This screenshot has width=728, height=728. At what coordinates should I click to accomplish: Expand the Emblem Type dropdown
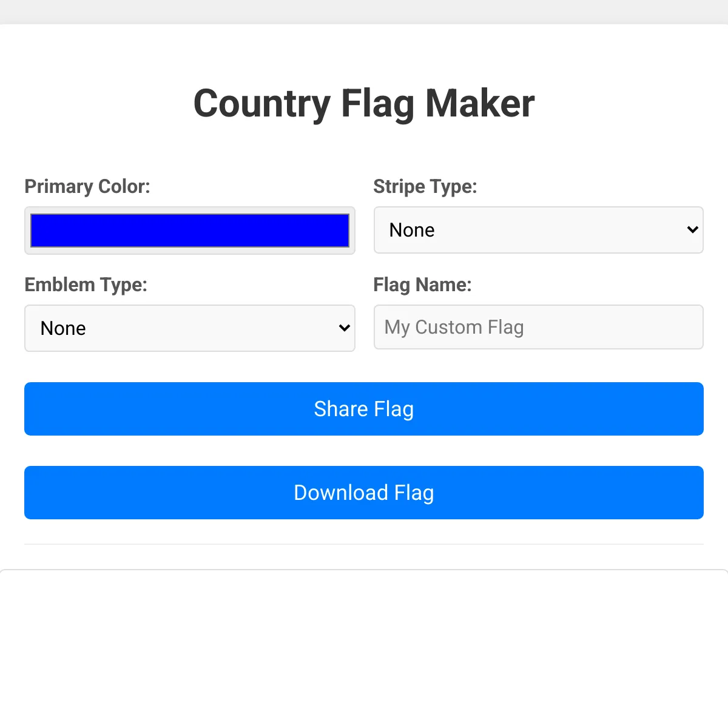189,328
